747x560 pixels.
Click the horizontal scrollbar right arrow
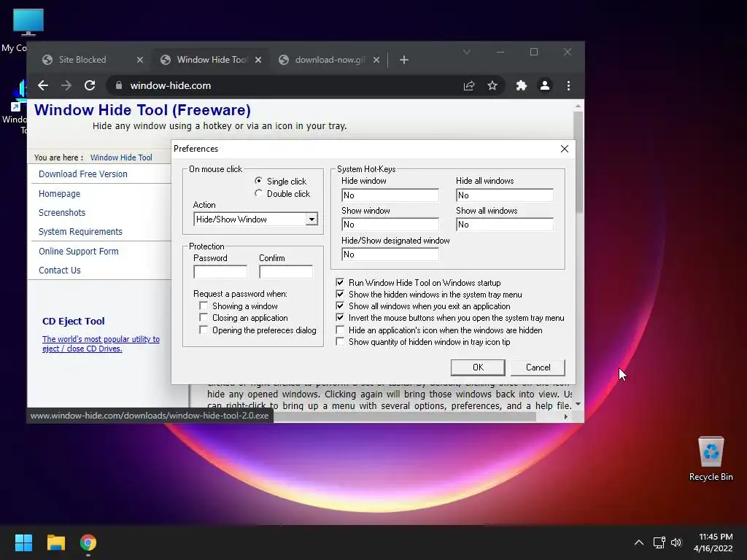pyautogui.click(x=565, y=416)
